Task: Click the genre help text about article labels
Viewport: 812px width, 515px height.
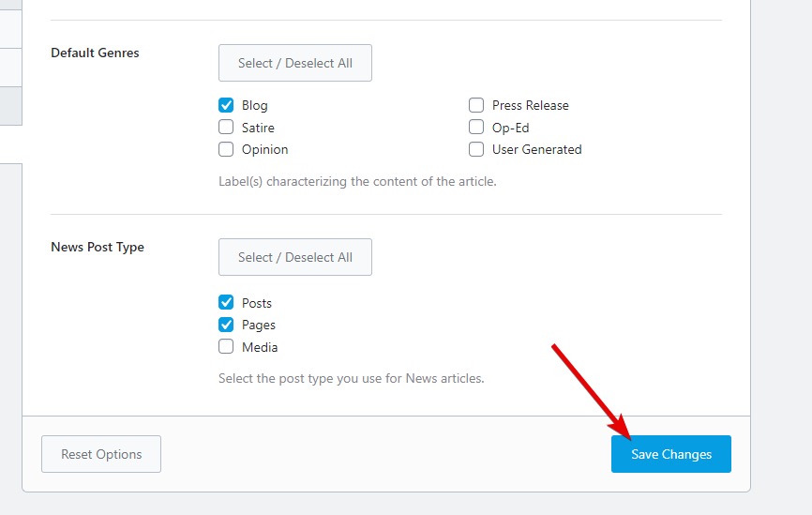Action: (357, 181)
